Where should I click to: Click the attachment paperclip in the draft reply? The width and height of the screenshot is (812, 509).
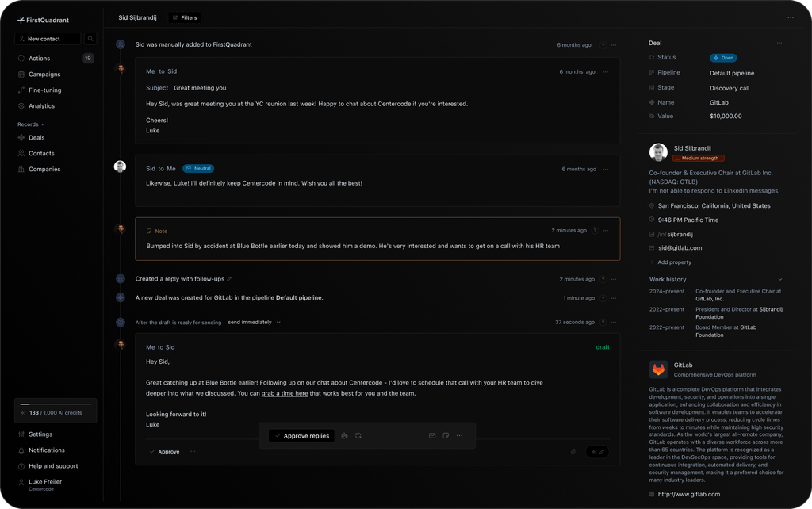pyautogui.click(x=573, y=452)
